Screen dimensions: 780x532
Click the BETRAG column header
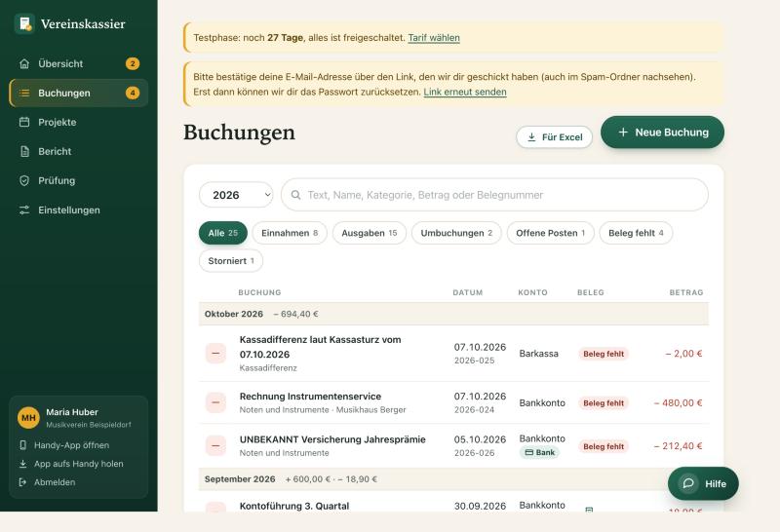pos(686,293)
